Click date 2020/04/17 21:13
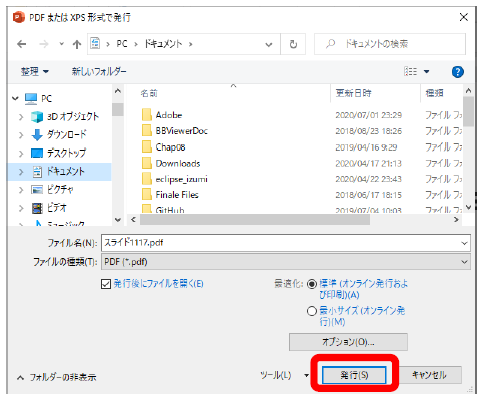 pyautogui.click(x=368, y=163)
